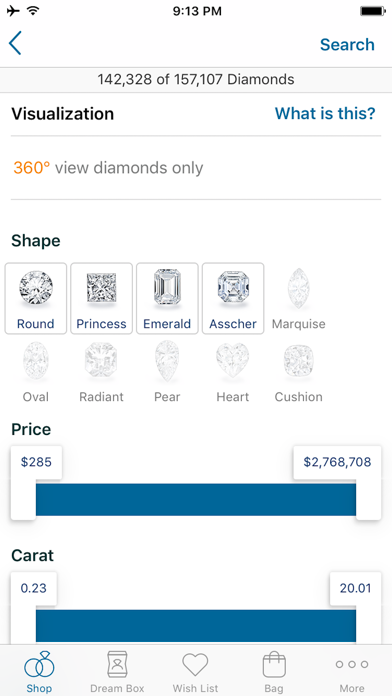Choose the Oval diamond shape

[x=36, y=372]
